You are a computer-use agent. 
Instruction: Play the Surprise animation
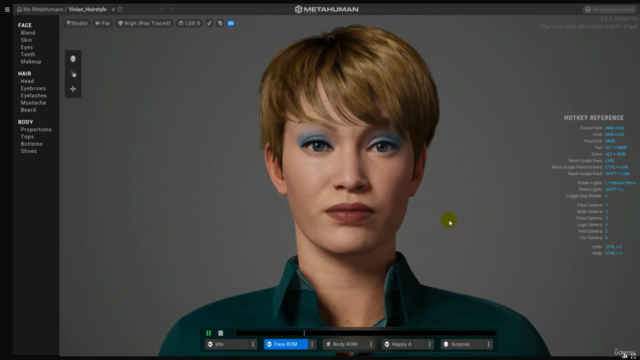pyautogui.click(x=463, y=344)
